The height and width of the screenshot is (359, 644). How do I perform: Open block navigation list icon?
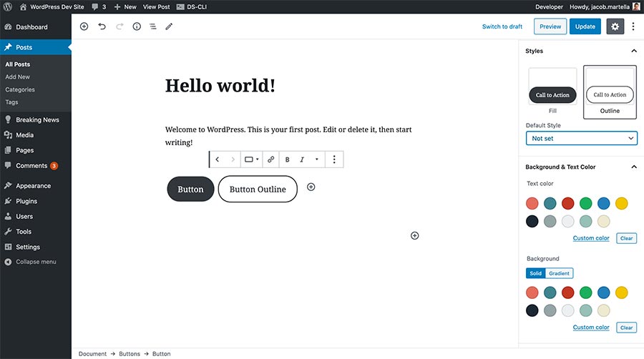(x=153, y=26)
